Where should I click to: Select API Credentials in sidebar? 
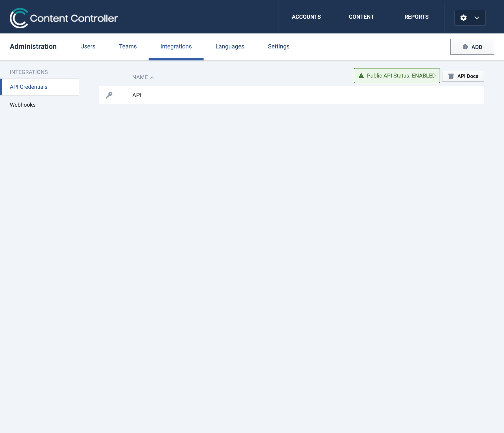(39, 87)
